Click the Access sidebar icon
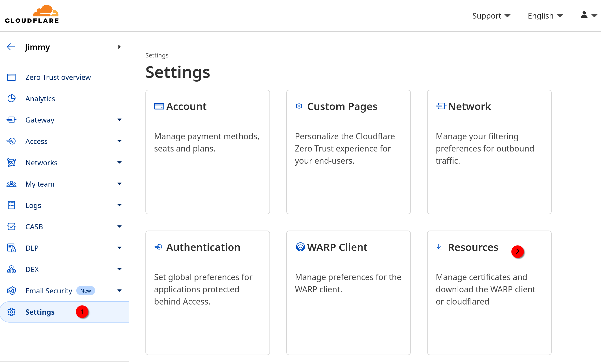Screen dimensions: 601x364 tap(11, 141)
